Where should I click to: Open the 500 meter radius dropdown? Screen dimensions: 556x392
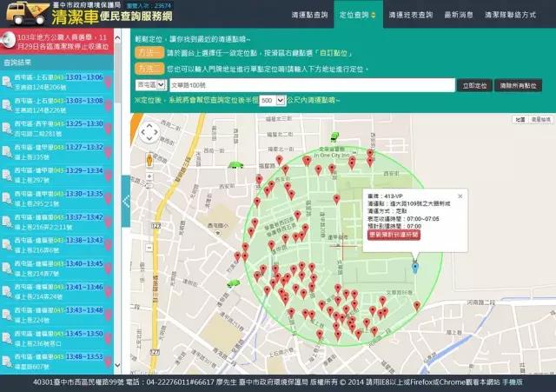pyautogui.click(x=272, y=101)
